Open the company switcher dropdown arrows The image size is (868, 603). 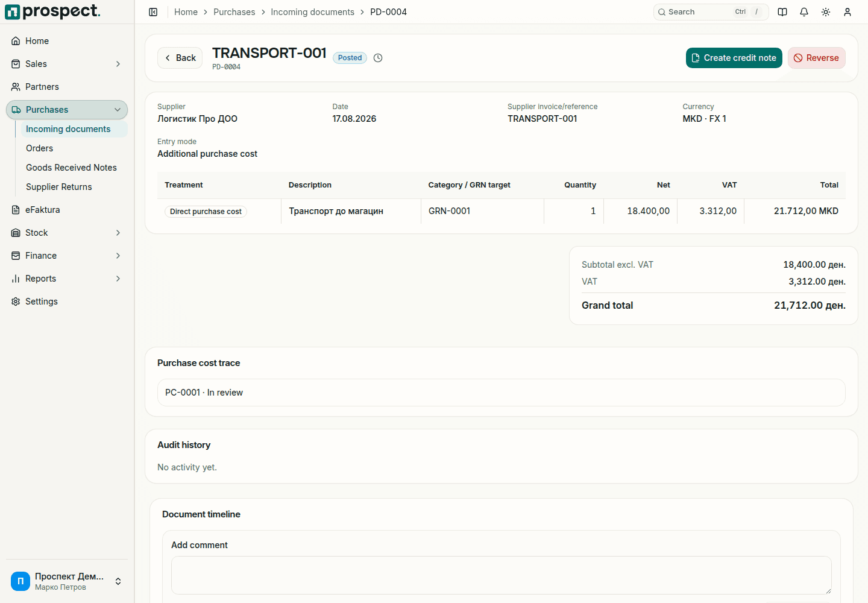118,581
